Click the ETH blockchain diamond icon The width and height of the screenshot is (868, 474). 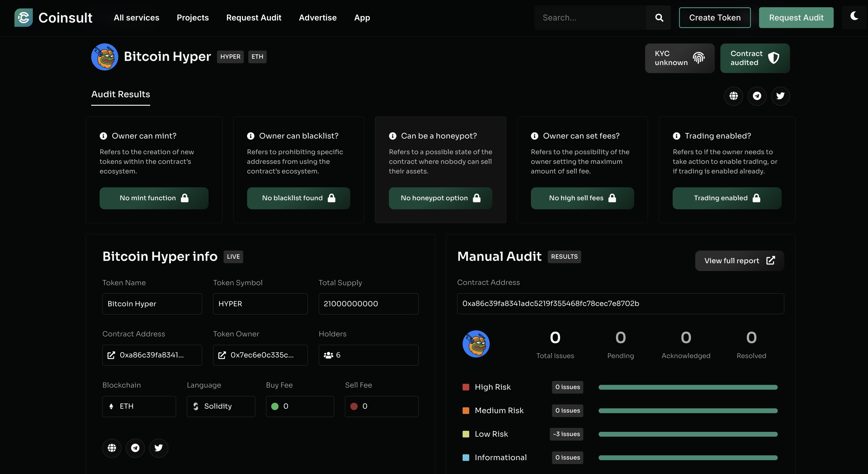click(x=111, y=406)
